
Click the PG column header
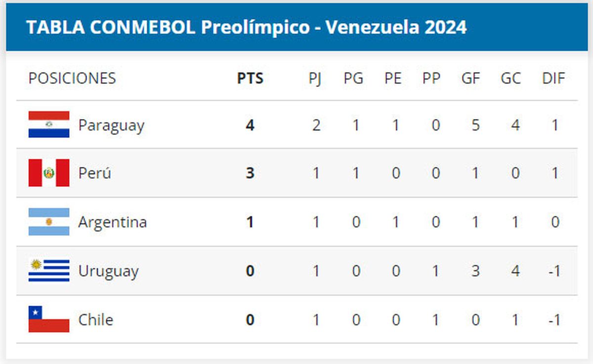(354, 79)
